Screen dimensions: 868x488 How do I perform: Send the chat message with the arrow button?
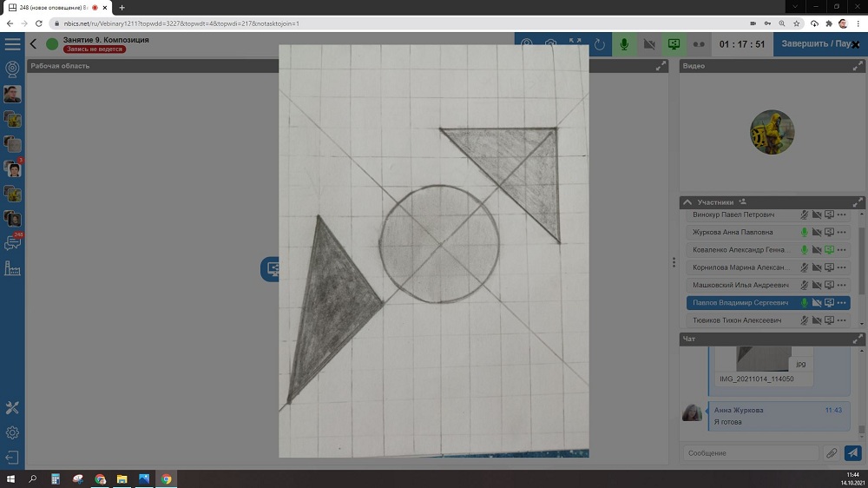tap(853, 453)
